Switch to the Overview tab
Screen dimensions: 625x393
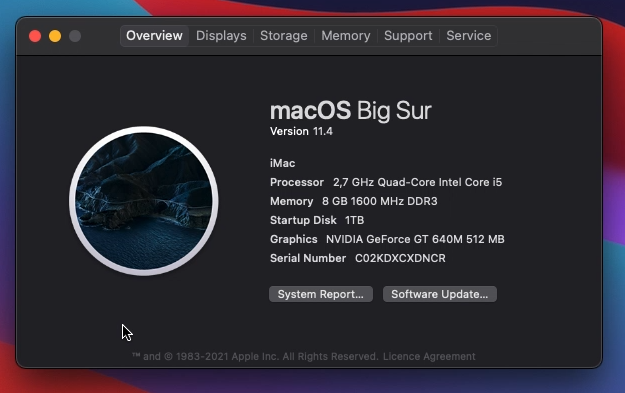click(x=154, y=36)
